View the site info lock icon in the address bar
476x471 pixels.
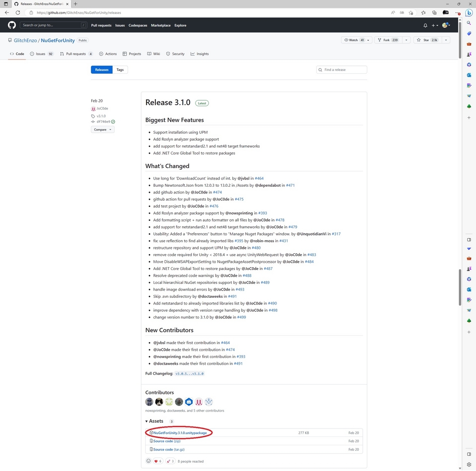click(x=31, y=13)
